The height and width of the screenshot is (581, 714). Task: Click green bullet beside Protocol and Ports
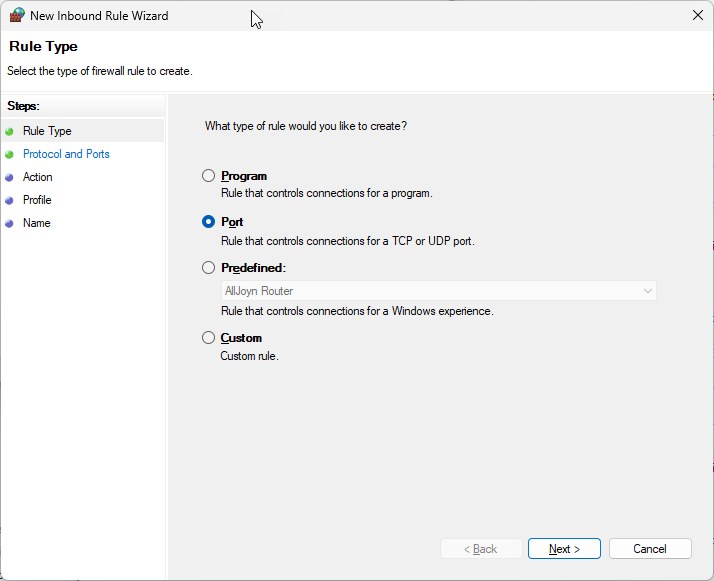[9, 155]
